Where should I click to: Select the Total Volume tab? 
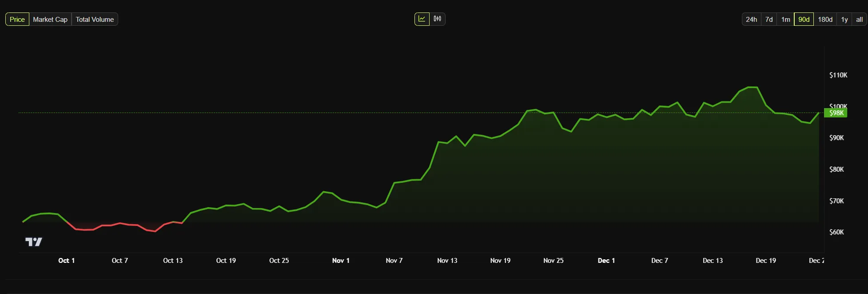(x=95, y=20)
